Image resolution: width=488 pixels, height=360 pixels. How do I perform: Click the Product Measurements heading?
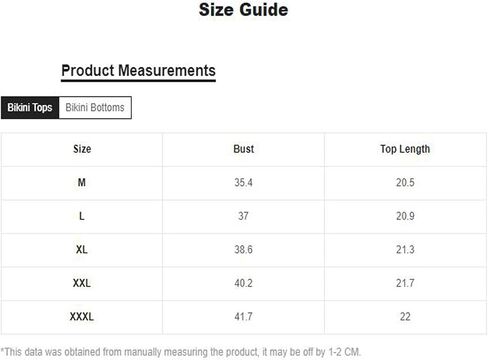point(138,71)
